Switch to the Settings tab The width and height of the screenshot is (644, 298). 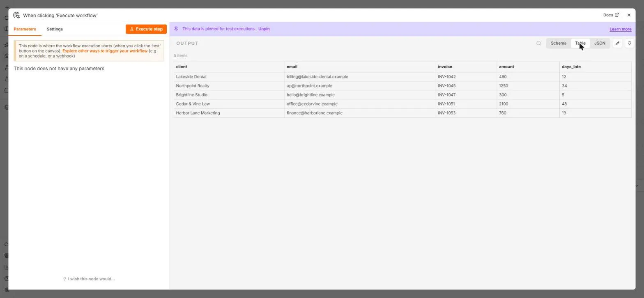[x=55, y=29]
